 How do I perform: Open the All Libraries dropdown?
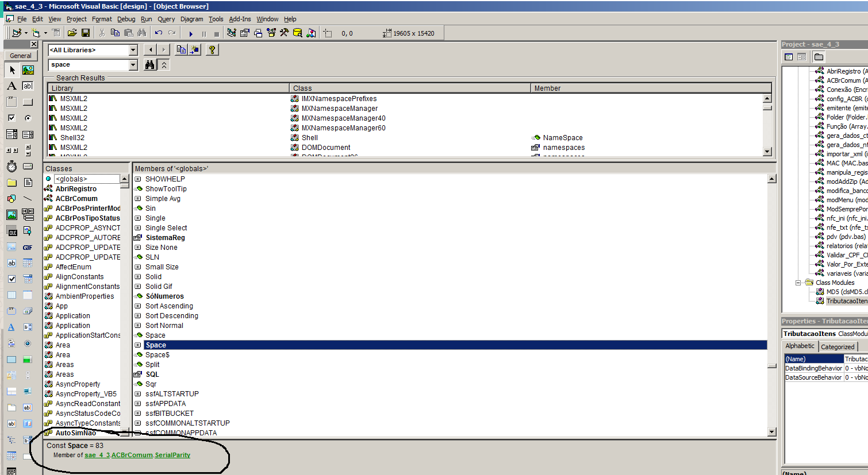pos(133,50)
